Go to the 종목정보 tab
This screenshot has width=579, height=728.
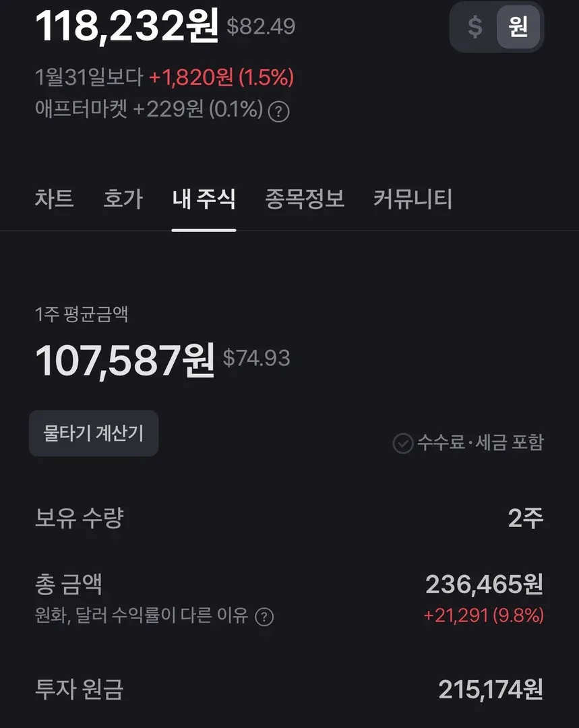[x=305, y=199]
